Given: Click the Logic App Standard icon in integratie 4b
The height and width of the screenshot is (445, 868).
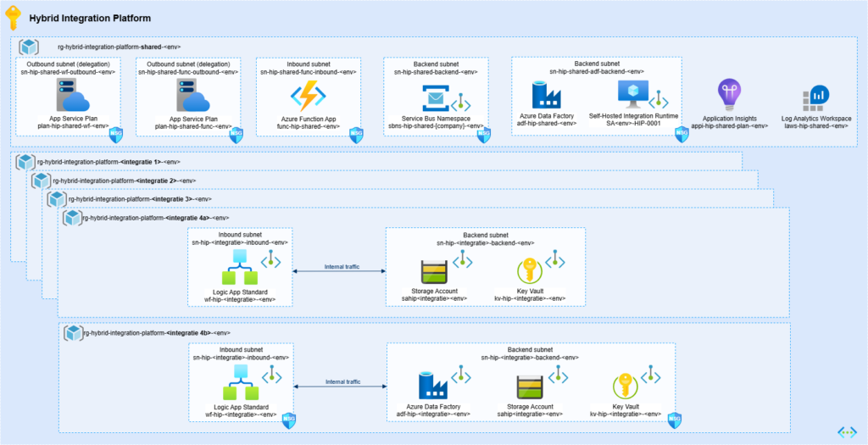Looking at the screenshot, I should [241, 385].
